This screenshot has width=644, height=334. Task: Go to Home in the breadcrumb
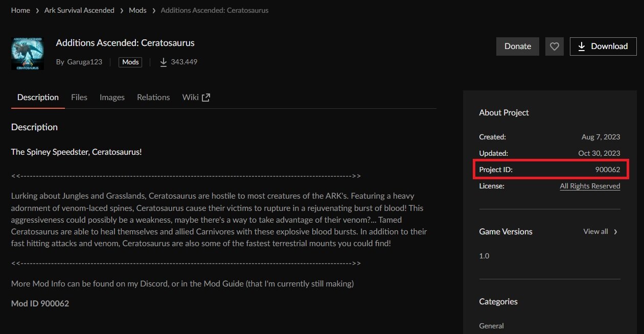tap(20, 10)
